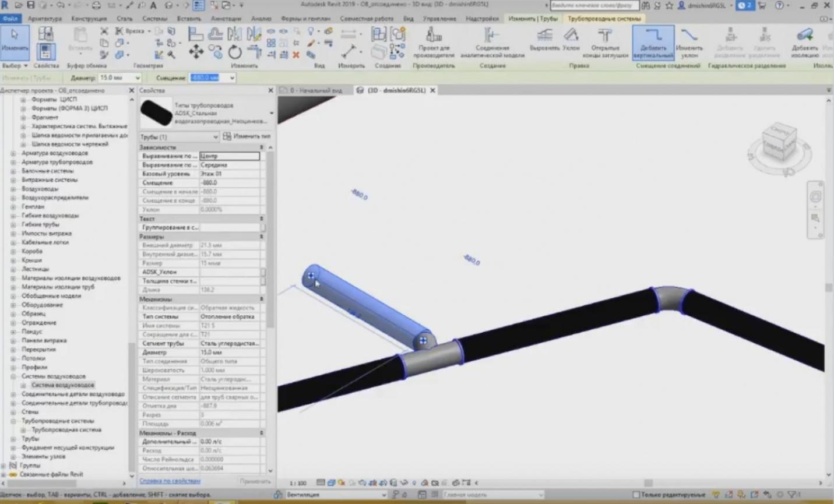Image resolution: width=834 pixels, height=504 pixels.
Task: Collapse the Трубопроводные системы tree node
Action: tap(13, 421)
